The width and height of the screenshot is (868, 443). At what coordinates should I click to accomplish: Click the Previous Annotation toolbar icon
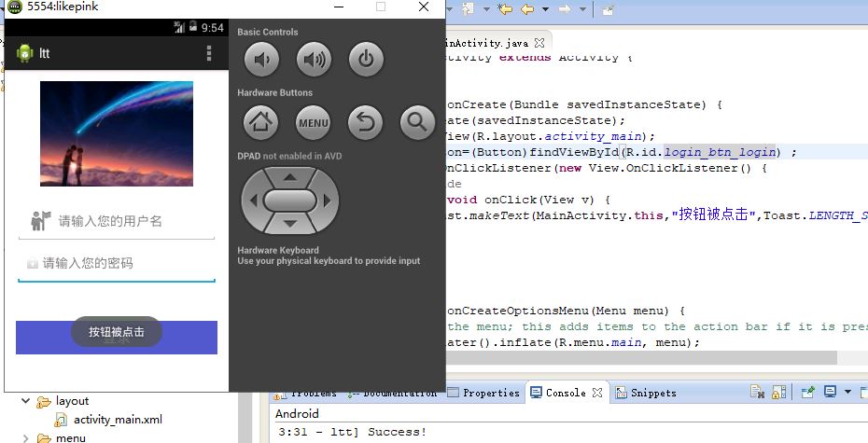469,8
